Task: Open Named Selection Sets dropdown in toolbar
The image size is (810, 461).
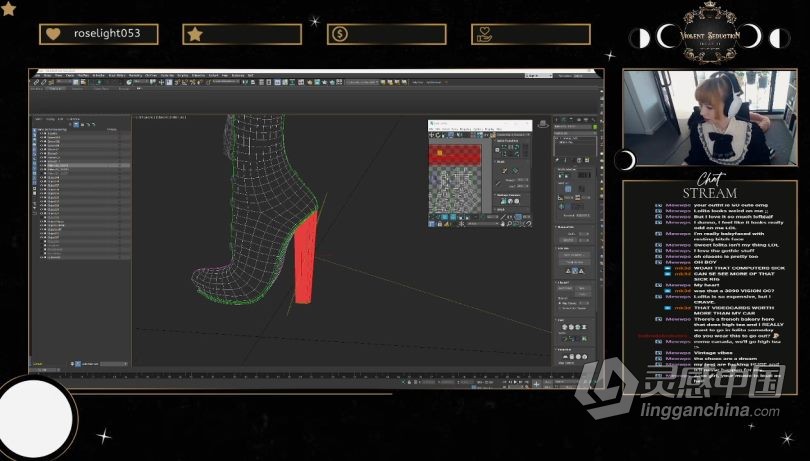Action: pos(226,82)
